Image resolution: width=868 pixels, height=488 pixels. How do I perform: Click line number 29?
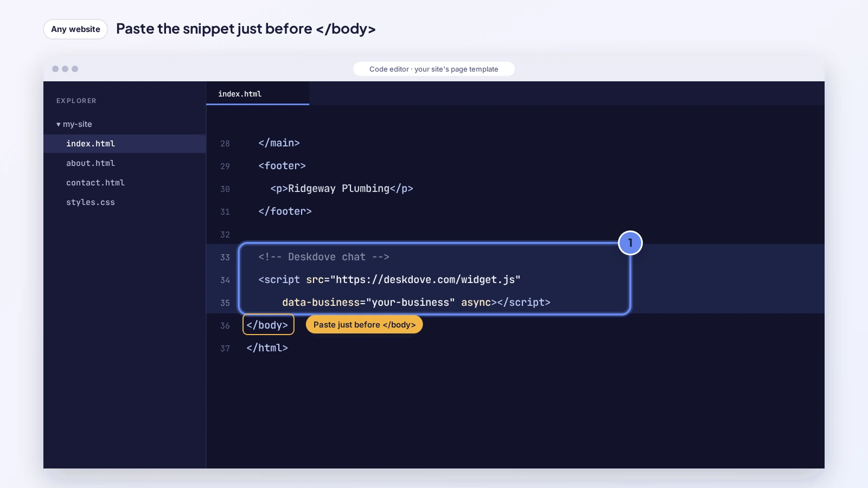(x=225, y=166)
